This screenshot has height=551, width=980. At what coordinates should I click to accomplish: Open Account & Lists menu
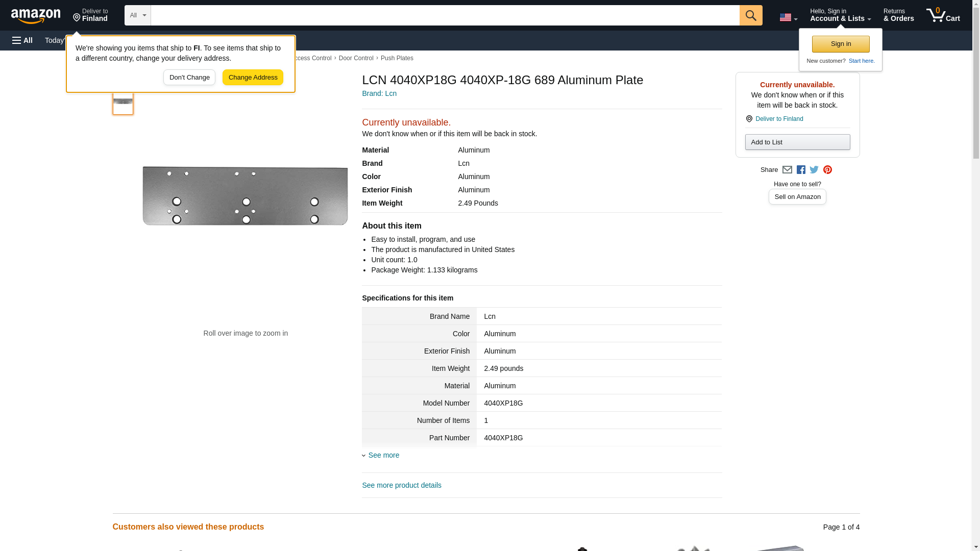pos(840,15)
